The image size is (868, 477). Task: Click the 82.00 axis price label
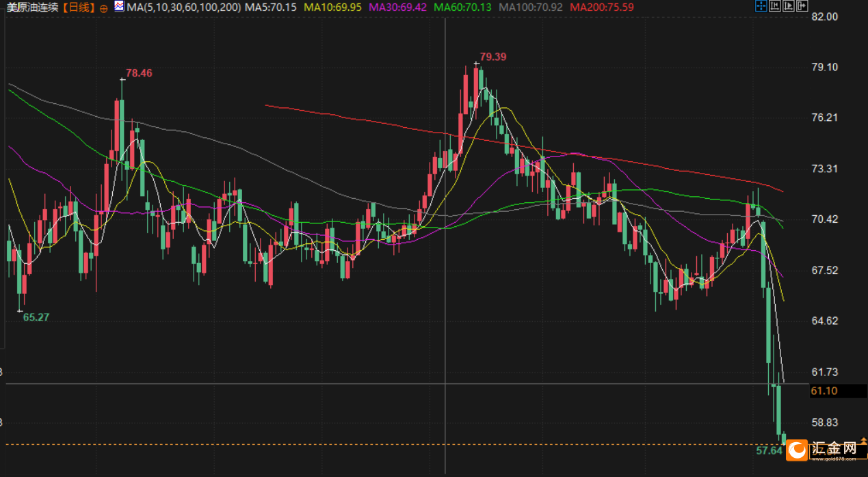coord(824,16)
